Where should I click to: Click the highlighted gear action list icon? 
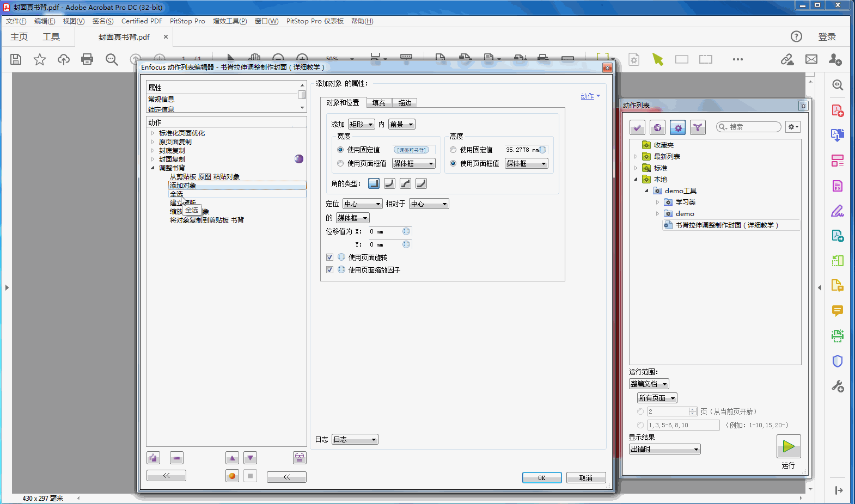677,127
